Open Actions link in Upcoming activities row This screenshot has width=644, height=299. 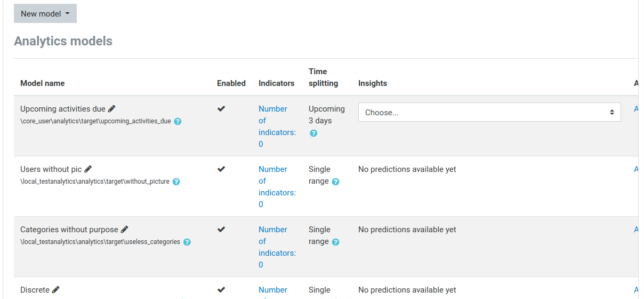tap(636, 108)
